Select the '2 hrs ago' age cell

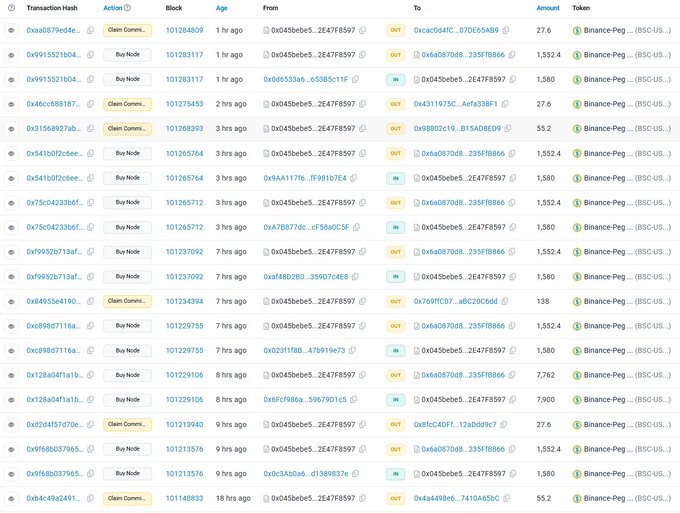coord(231,104)
